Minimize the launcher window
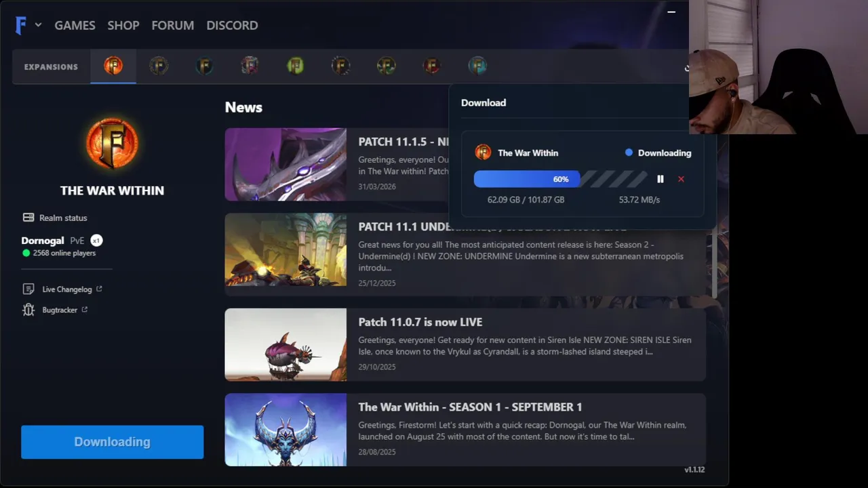 [671, 12]
